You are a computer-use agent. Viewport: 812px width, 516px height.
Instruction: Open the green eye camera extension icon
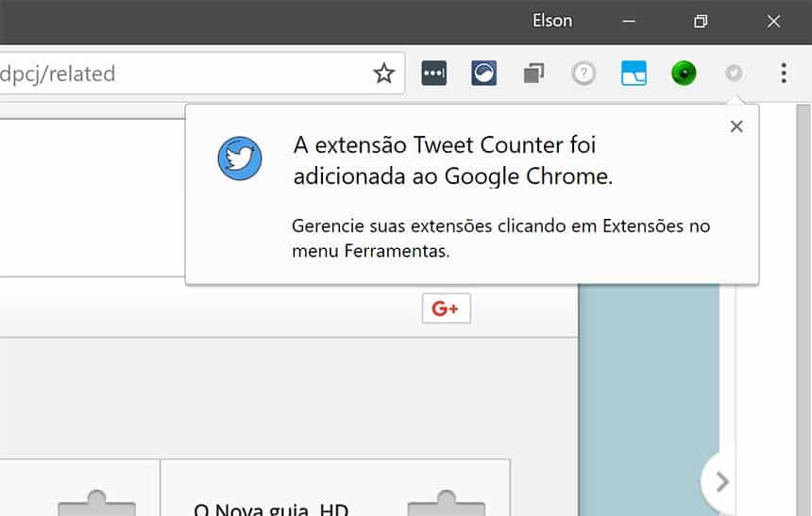point(684,74)
